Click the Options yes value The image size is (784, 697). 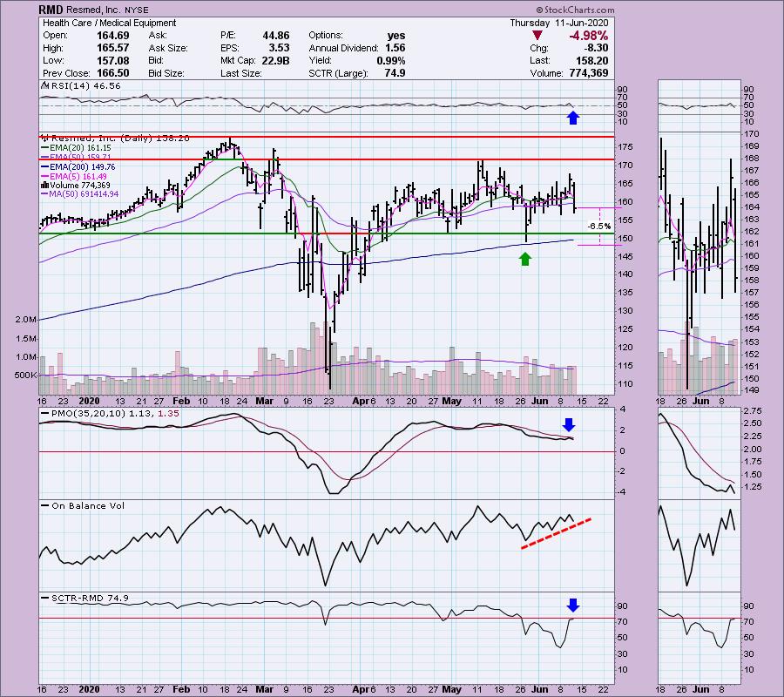[x=396, y=36]
